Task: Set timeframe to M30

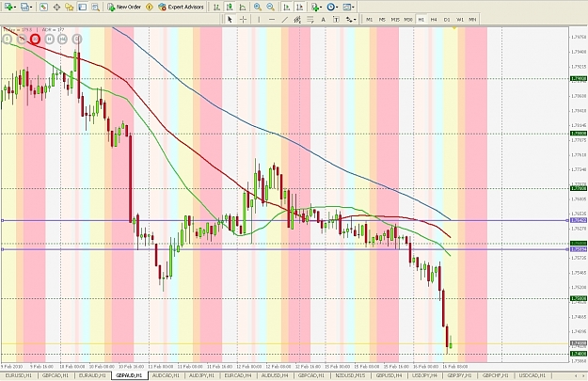Action: [408, 20]
